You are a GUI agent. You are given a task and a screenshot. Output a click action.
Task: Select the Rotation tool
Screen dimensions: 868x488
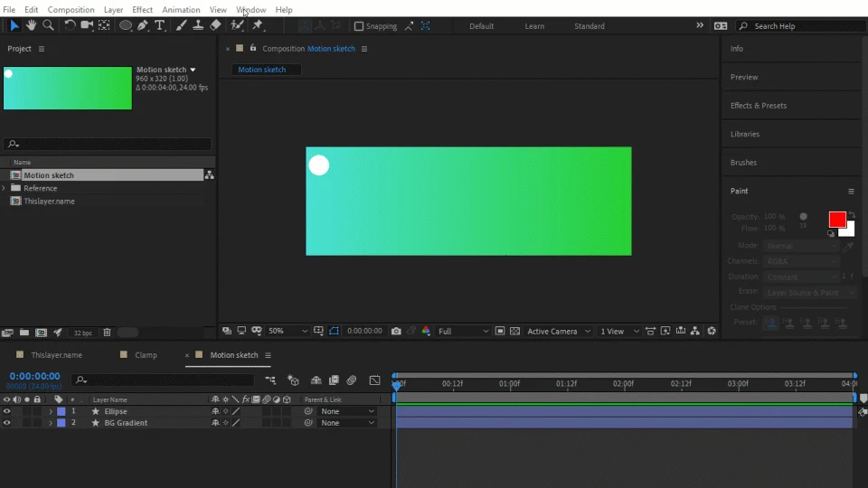70,25
